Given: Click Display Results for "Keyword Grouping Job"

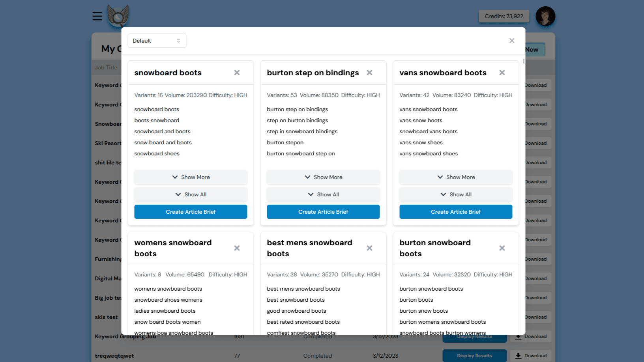Looking at the screenshot, I should [474, 336].
